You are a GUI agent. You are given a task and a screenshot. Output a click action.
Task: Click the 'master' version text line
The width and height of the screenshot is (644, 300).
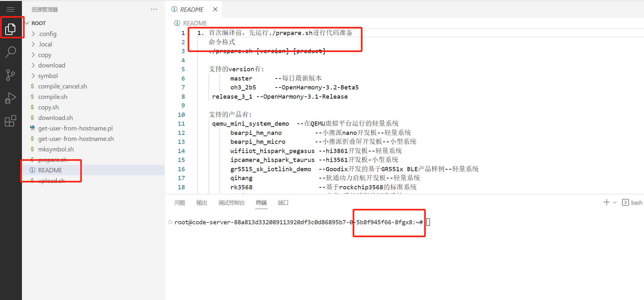(276, 78)
